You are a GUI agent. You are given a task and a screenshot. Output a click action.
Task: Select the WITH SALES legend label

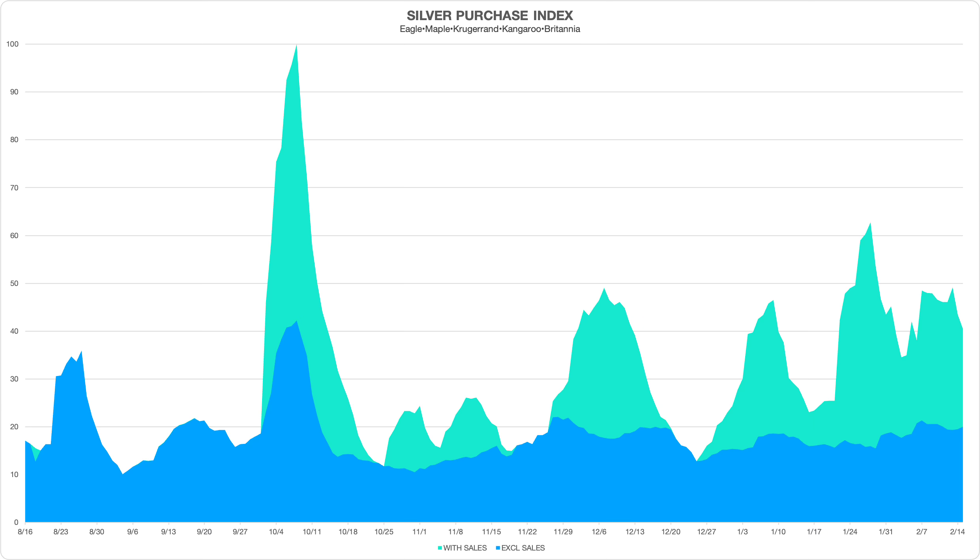(x=465, y=548)
